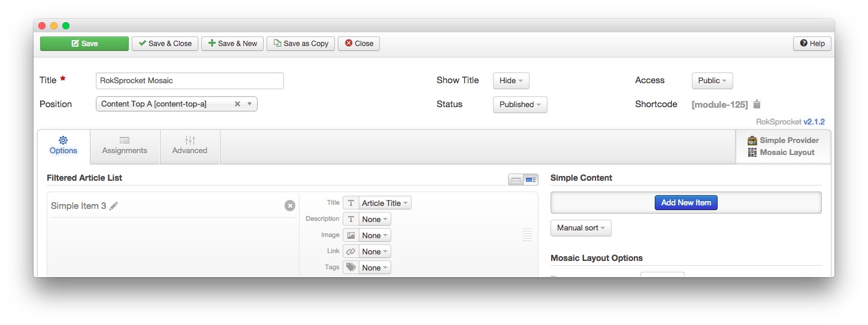Copy shortcode using the clipboard icon

point(757,104)
